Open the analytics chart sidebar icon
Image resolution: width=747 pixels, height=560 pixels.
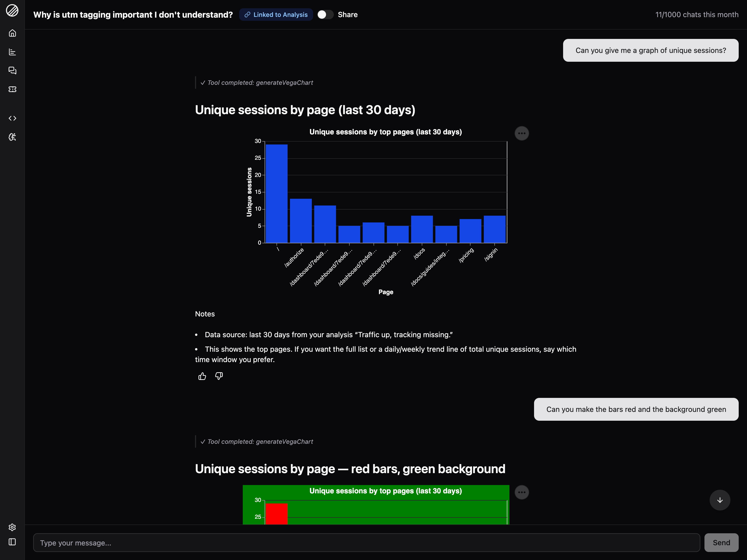tap(12, 52)
